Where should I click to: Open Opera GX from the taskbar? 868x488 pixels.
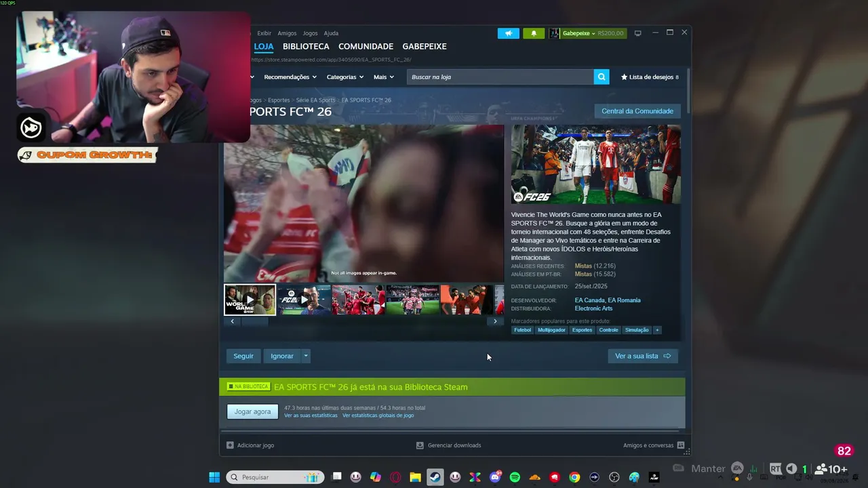[395, 477]
